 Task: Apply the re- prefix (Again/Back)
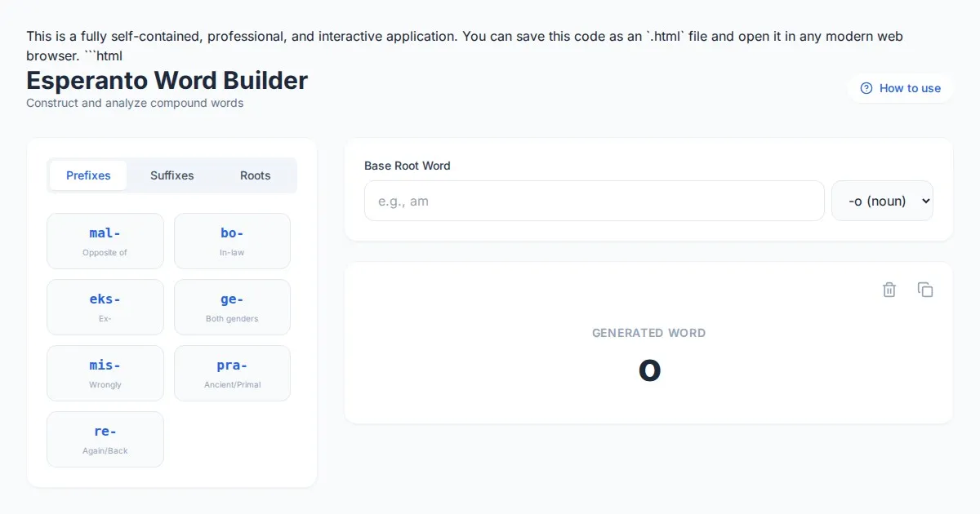(105, 439)
